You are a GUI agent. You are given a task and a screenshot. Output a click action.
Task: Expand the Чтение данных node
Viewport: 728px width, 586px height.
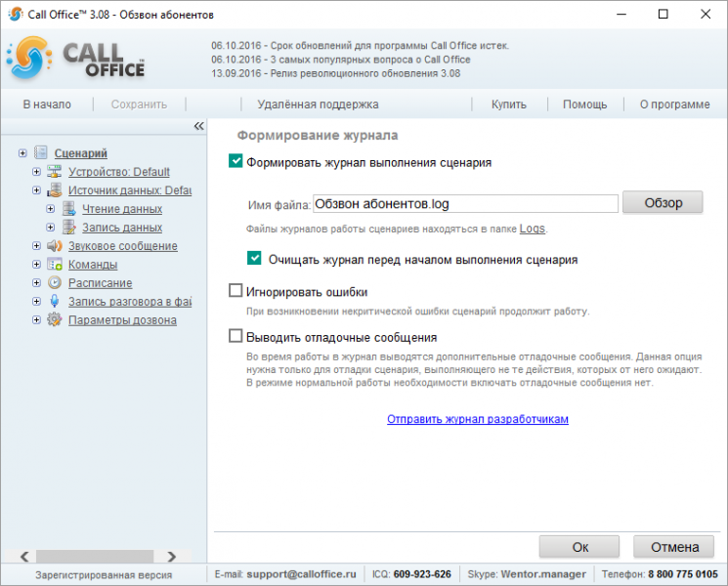50,209
